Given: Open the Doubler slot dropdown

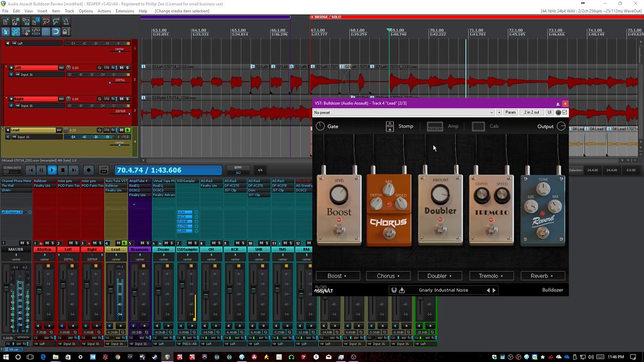Looking at the screenshot, I should tap(440, 276).
